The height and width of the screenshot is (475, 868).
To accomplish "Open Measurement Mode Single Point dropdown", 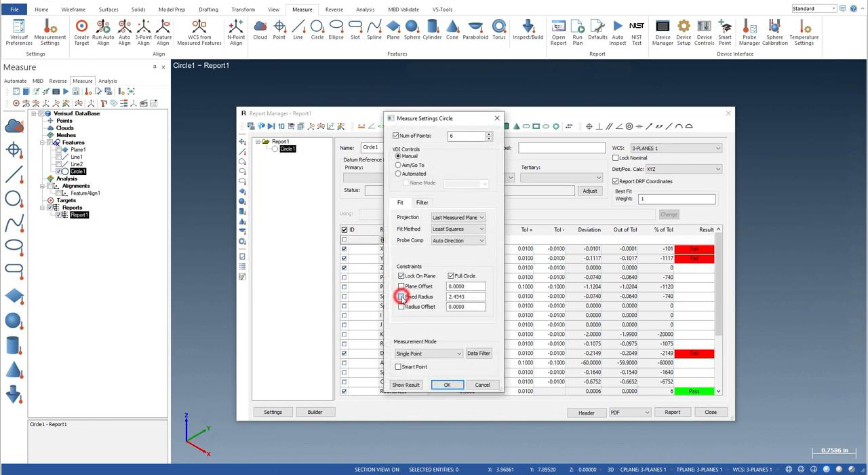I will 428,354.
